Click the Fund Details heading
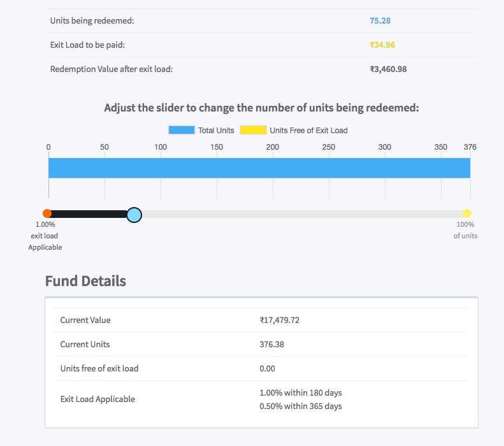This screenshot has height=446, width=504. (85, 281)
